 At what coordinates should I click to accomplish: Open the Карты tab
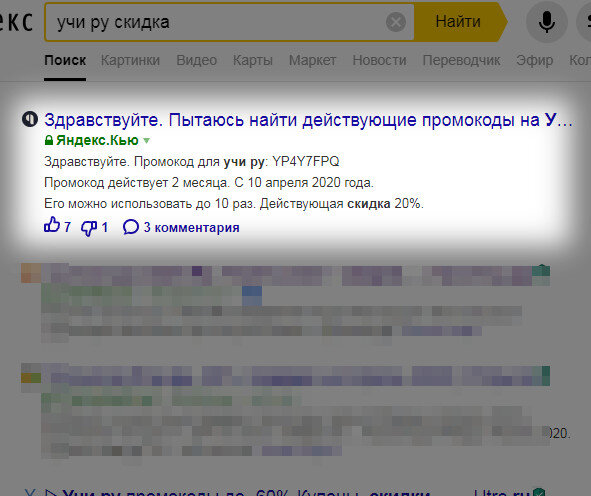point(253,60)
